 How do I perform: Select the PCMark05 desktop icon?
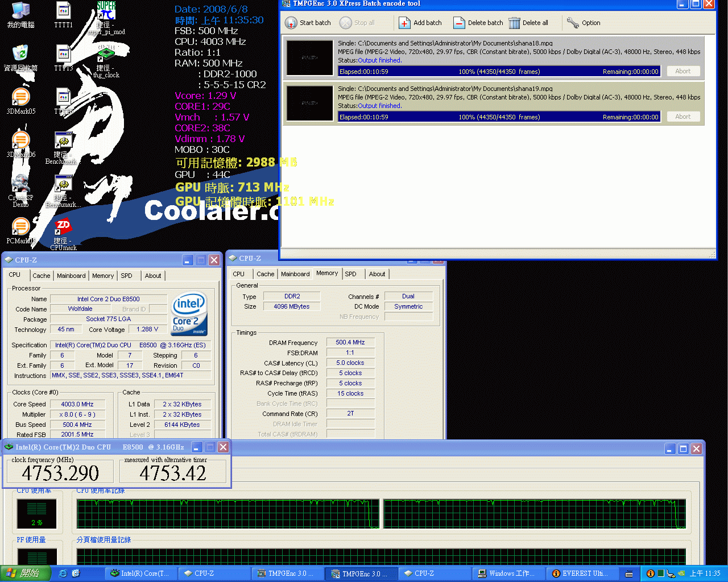click(20, 226)
